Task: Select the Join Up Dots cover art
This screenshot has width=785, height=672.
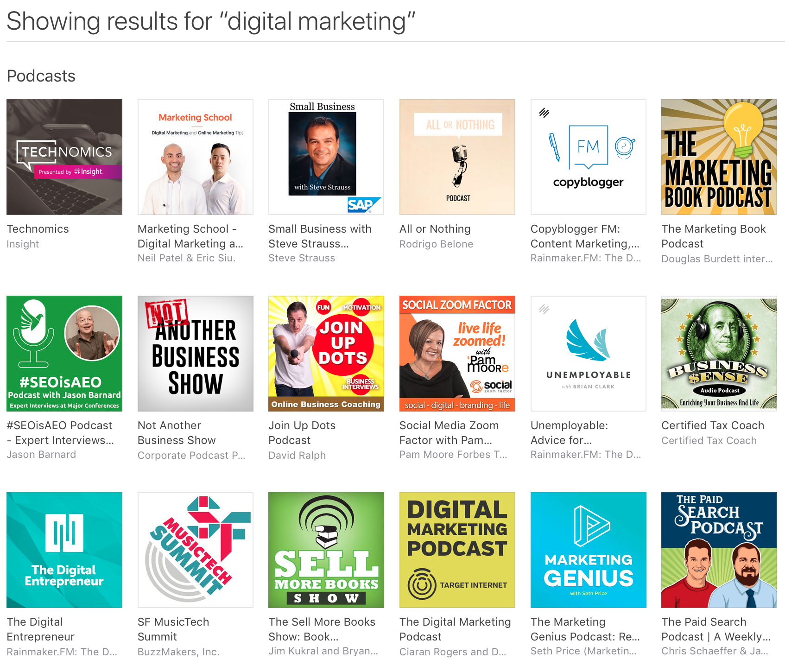Action: [x=326, y=354]
